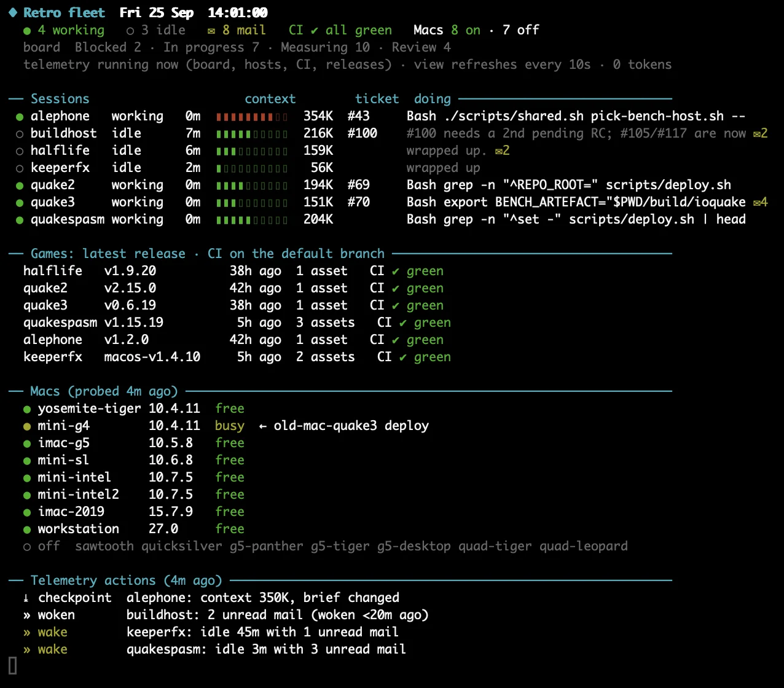Click the green dot beside 4 working
The height and width of the screenshot is (688, 784).
[x=27, y=30]
